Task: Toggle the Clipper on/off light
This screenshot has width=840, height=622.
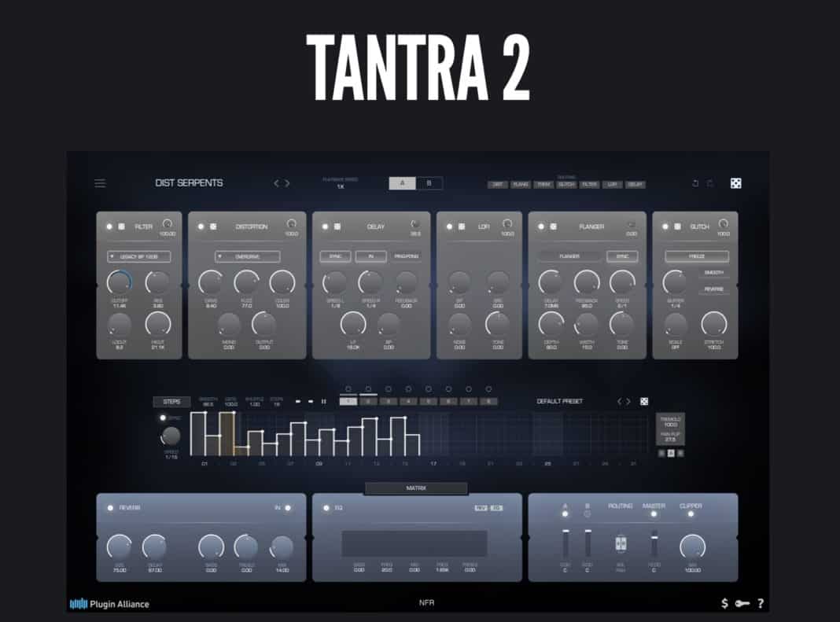Action: coord(691,514)
